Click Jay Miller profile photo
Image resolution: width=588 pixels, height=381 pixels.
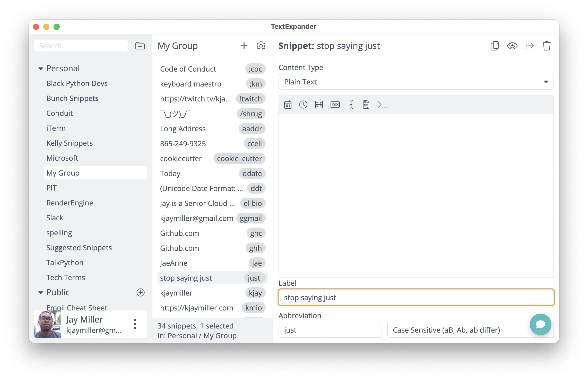48,324
